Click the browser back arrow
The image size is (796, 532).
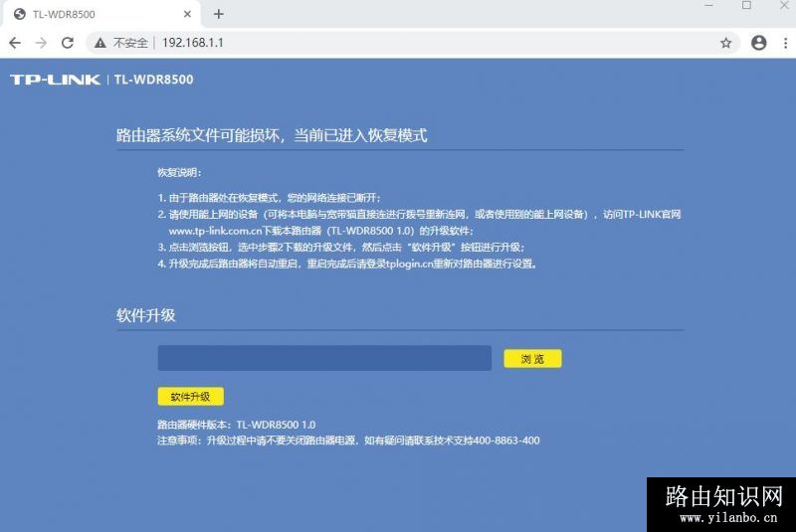click(15, 43)
